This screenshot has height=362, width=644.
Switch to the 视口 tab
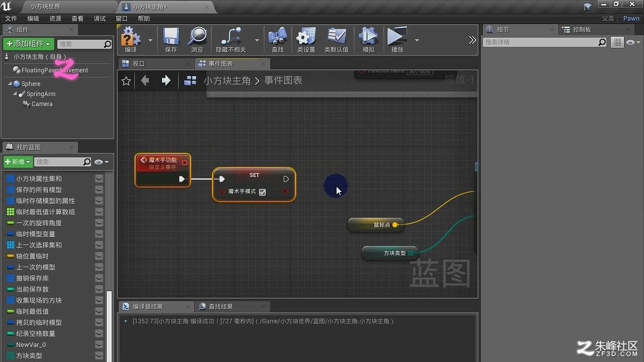(x=156, y=64)
